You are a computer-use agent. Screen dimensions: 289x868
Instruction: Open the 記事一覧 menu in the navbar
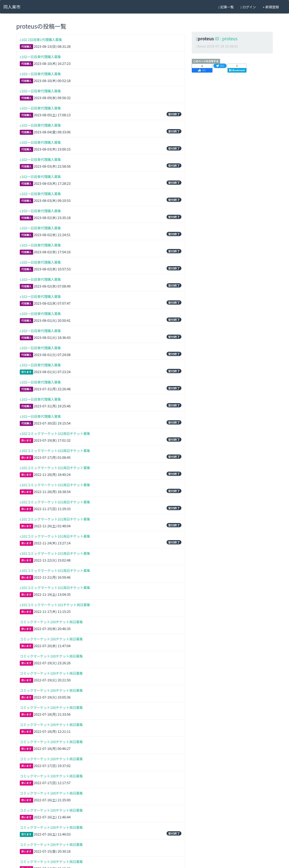click(226, 7)
